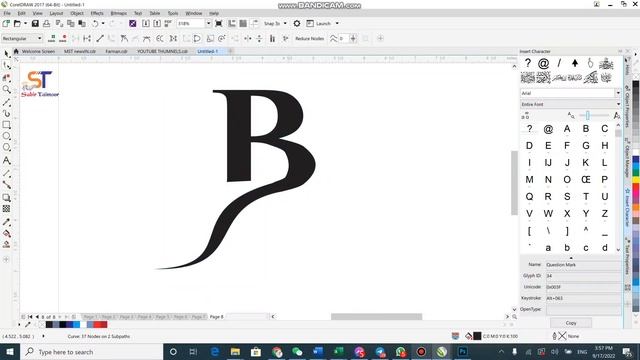
Task: Adjust the glyph size slider
Action: click(588, 116)
